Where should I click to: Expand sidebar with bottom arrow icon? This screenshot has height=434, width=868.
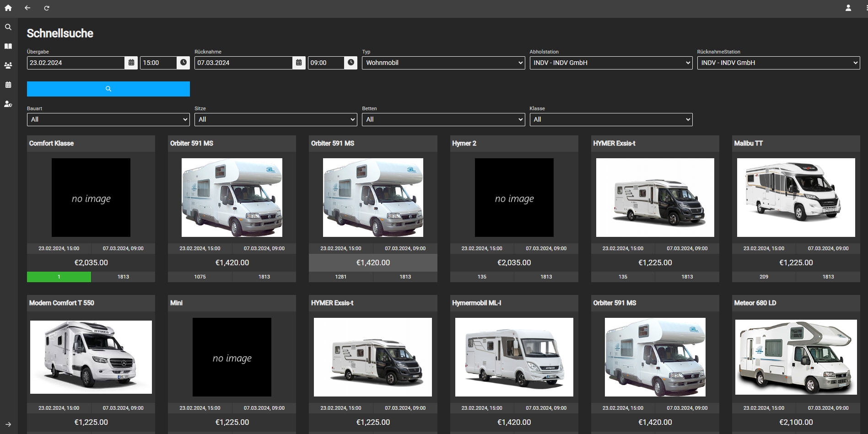(x=8, y=424)
